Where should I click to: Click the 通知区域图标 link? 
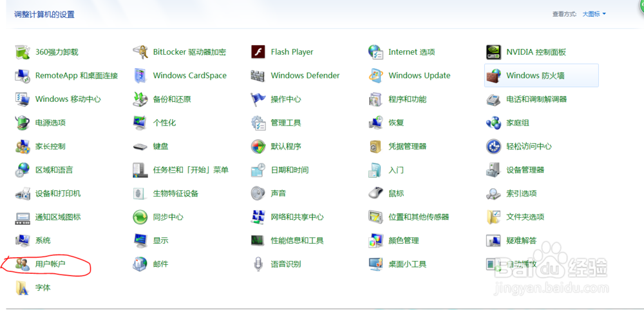(x=58, y=217)
